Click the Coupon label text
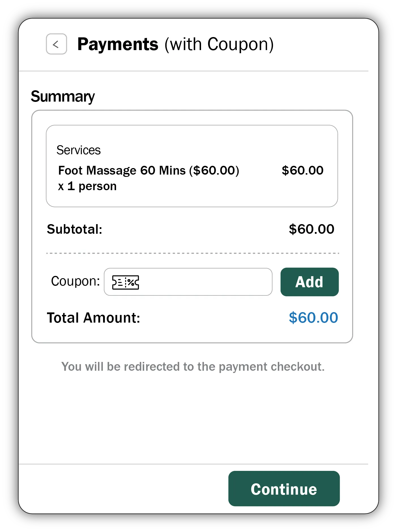Image resolution: width=397 pixels, height=532 pixels. [75, 281]
